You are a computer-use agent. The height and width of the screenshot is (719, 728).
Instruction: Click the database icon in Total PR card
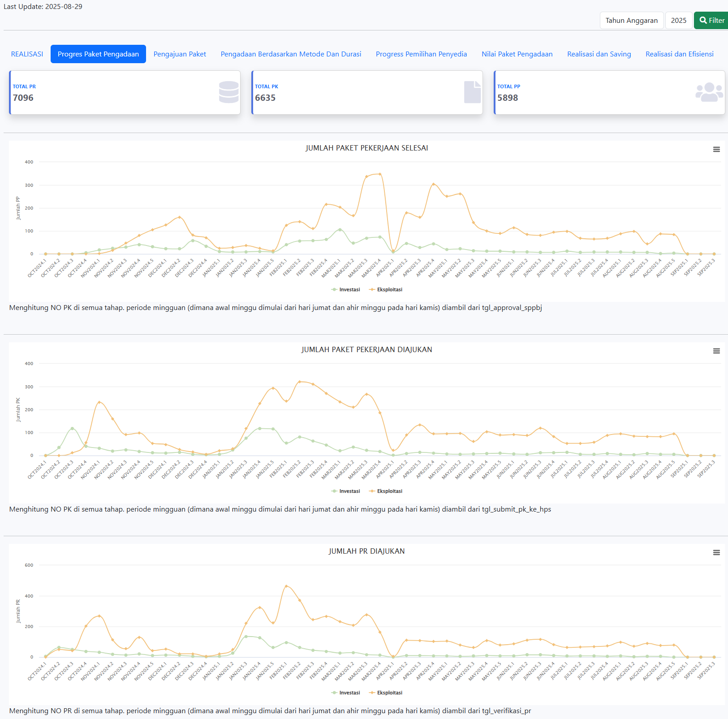228,92
